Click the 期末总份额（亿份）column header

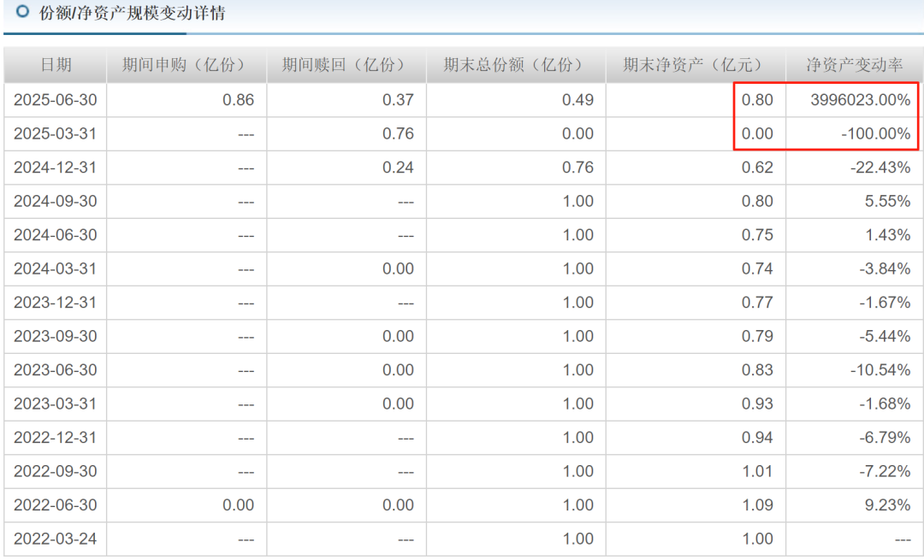(x=516, y=65)
